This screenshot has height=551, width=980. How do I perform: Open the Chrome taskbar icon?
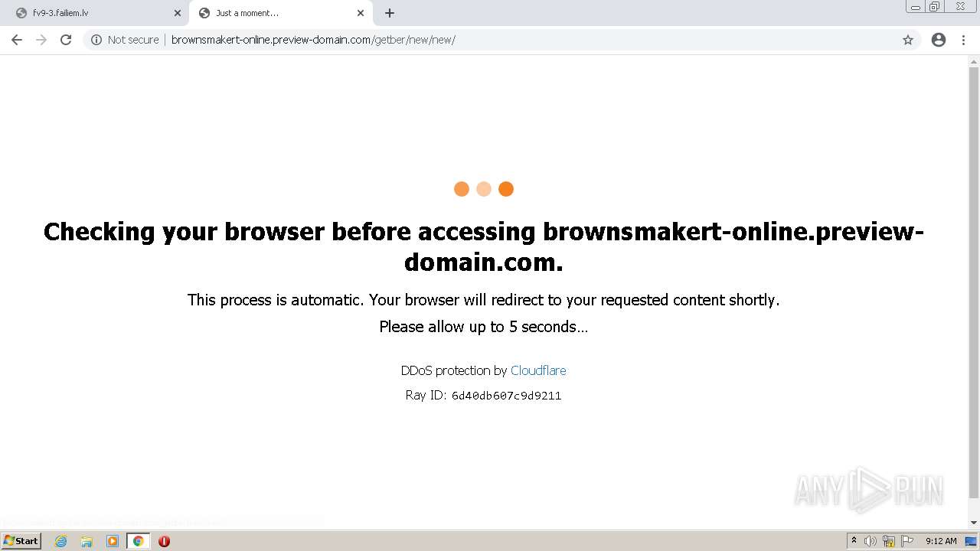(139, 541)
